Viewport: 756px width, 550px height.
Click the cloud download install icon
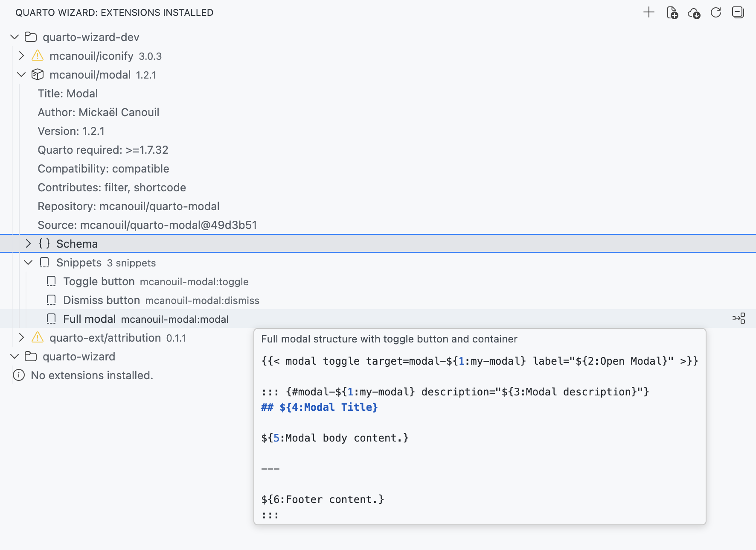click(694, 12)
